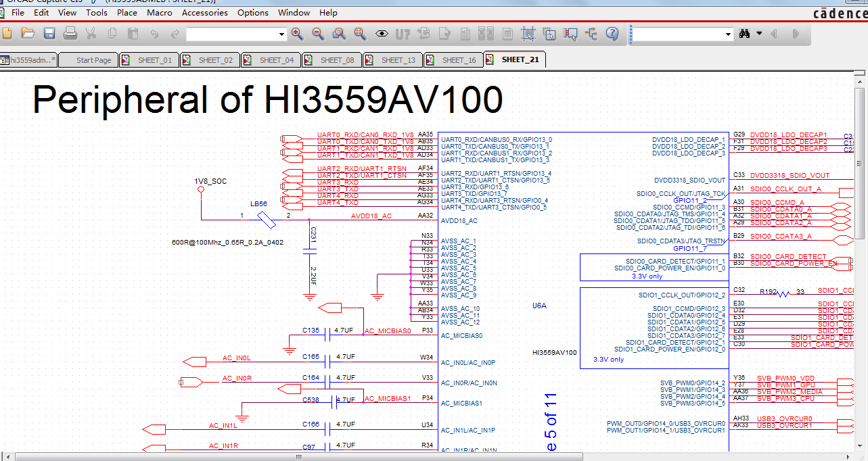Screen dimensions: 868x461
Task: Zoom out of the schematic
Action: (x=318, y=33)
